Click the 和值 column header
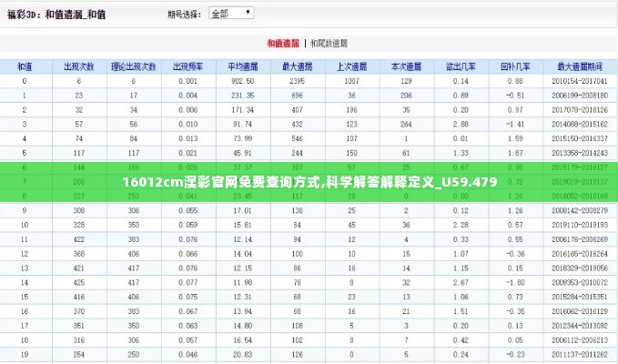This screenshot has height=364, width=618. (25, 66)
